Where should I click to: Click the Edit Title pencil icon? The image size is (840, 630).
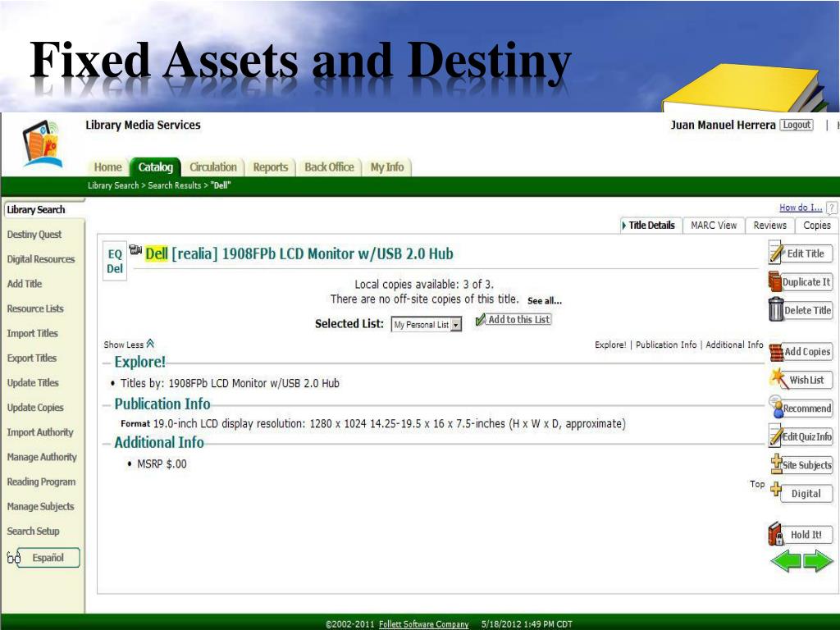pyautogui.click(x=776, y=253)
